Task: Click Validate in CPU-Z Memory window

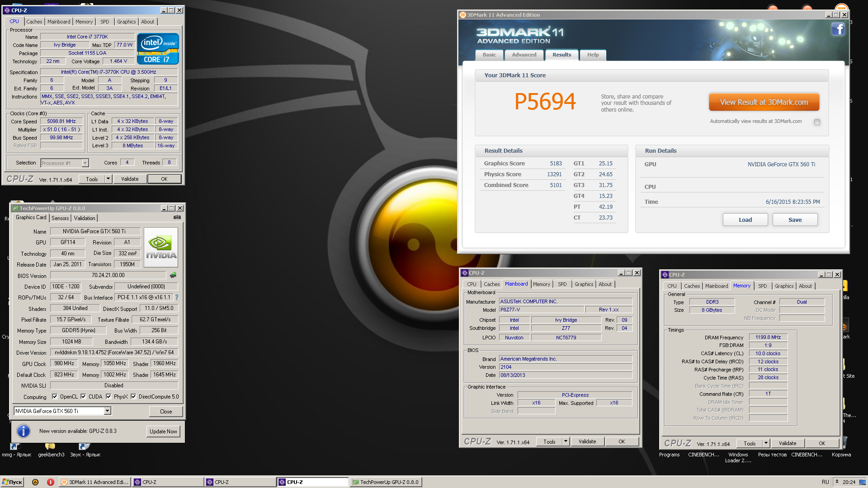Action: (787, 443)
